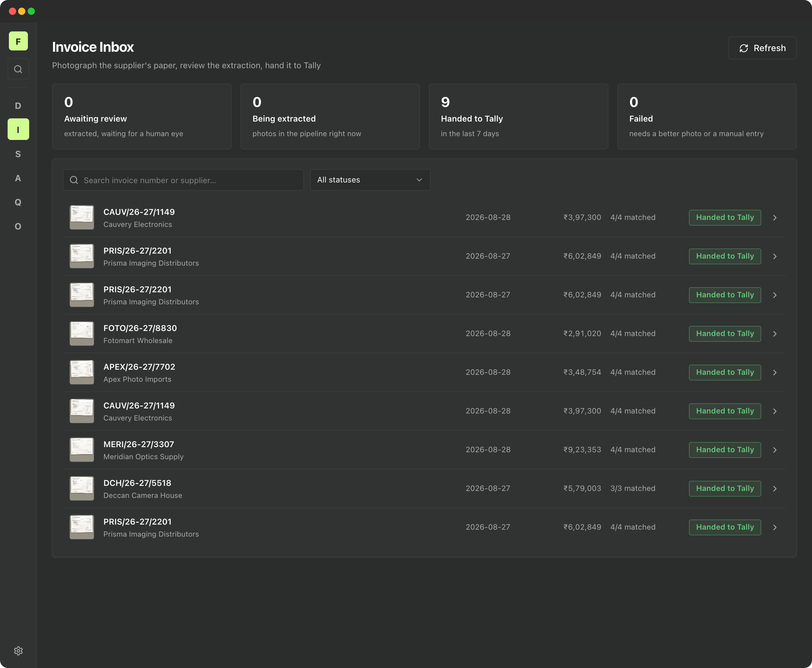
Task: Open the O sidebar section
Action: point(18,226)
